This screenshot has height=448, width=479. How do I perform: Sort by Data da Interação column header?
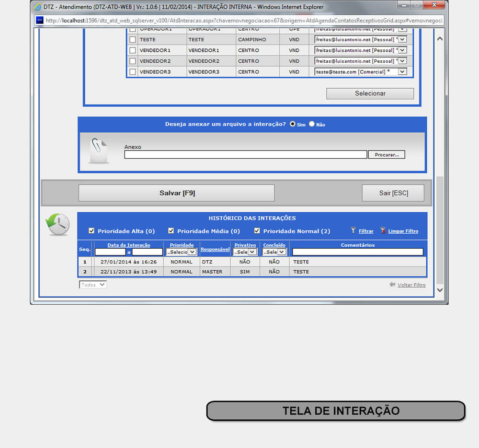pyautogui.click(x=128, y=245)
